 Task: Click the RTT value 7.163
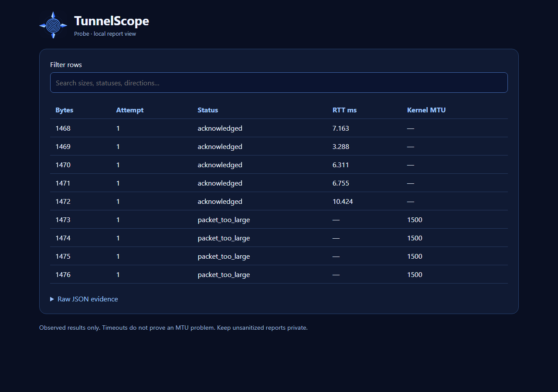[x=341, y=128]
